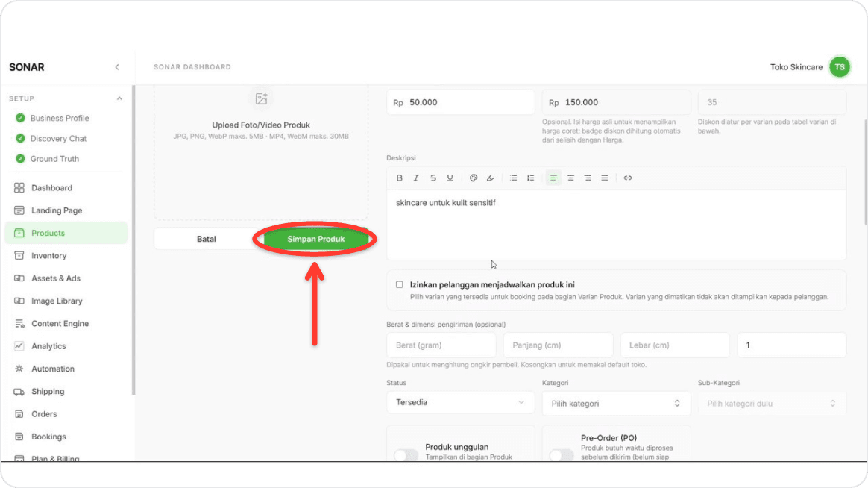Tick the Izinkan pelanggan menjadwalkan produk ini checkbox
This screenshot has width=868, height=488.
399,285
